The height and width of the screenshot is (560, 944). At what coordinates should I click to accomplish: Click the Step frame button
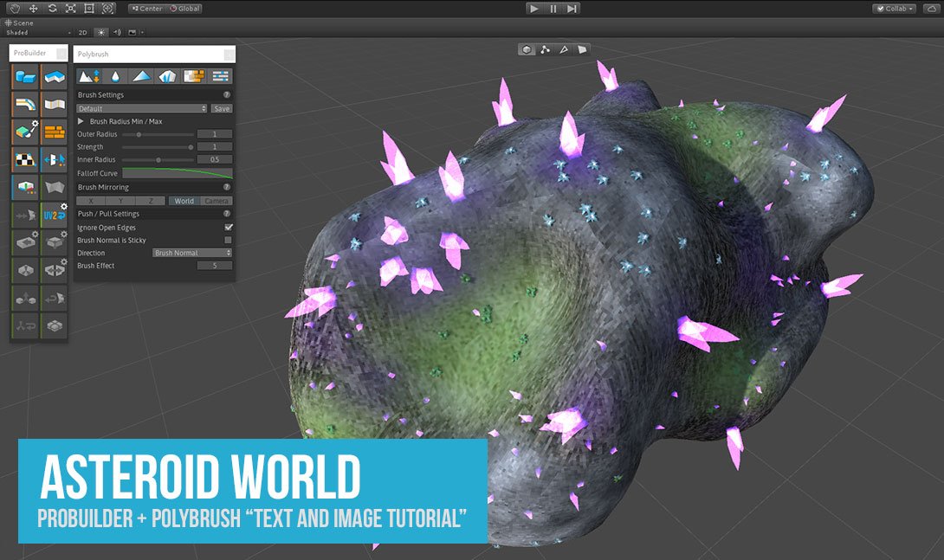572,9
